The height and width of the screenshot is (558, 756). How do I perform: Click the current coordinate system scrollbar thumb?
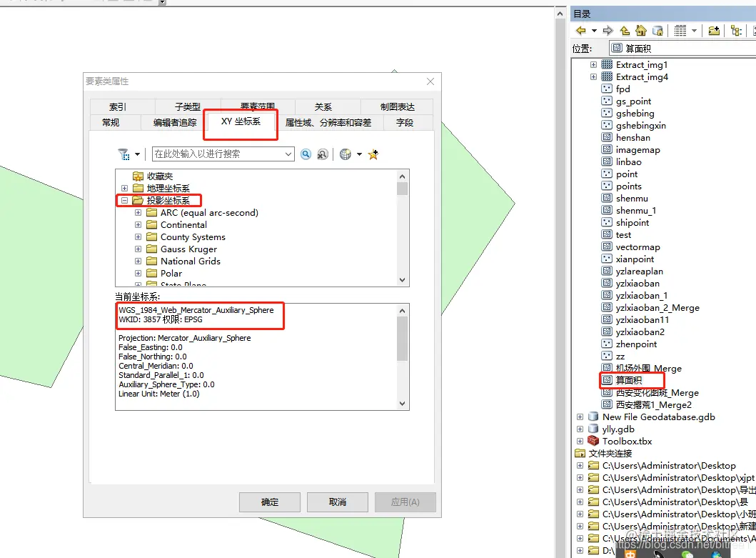(402, 339)
